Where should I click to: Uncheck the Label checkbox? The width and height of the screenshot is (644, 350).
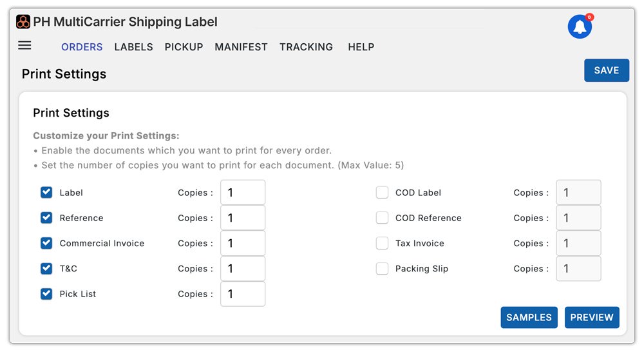(46, 192)
